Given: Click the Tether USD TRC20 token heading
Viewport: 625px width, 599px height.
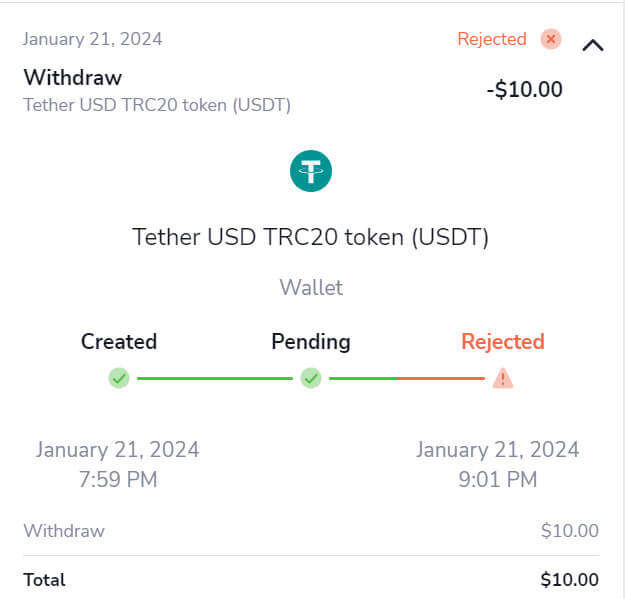Looking at the screenshot, I should coord(311,237).
